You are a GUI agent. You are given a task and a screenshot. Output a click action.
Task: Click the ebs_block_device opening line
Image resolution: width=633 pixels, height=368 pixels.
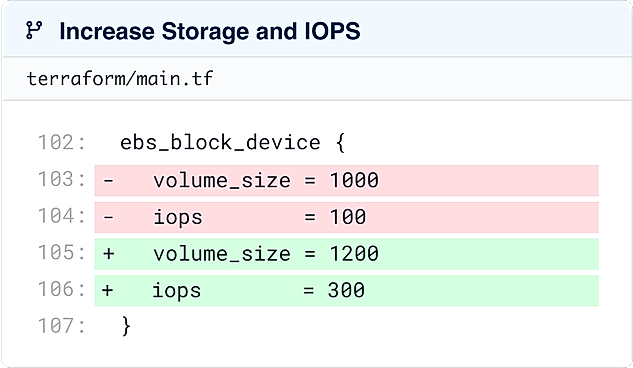click(x=233, y=143)
